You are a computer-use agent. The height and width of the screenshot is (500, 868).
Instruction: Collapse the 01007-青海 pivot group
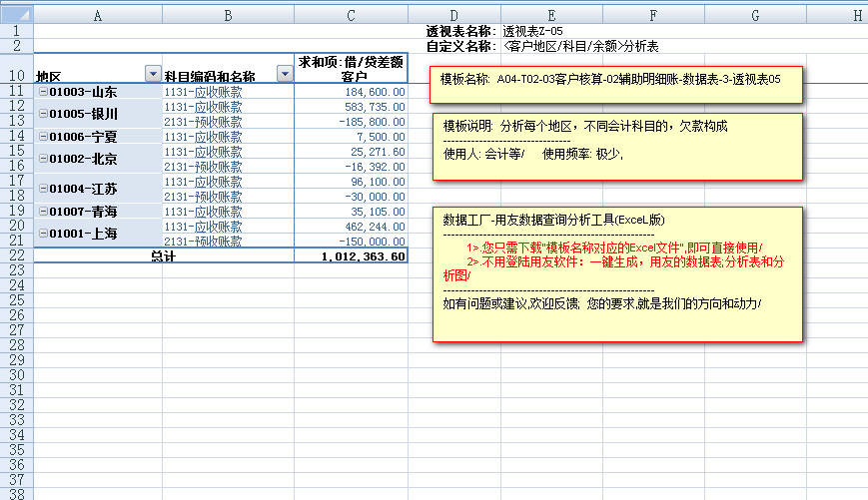tap(43, 212)
